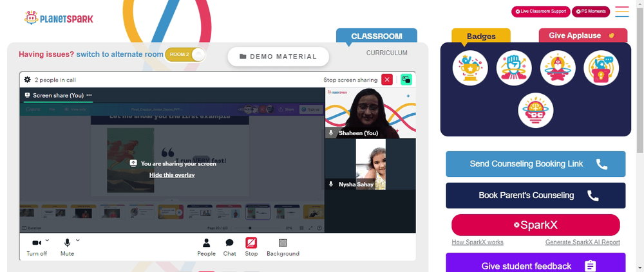Image resolution: width=644 pixels, height=272 pixels.
Task: Turn off the camera
Action: 37,248
